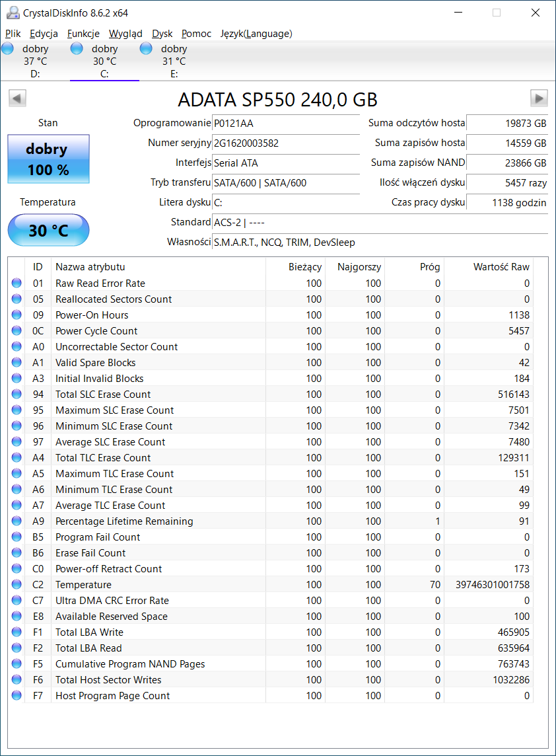Open the Edycja menu
This screenshot has width=556, height=756.
click(44, 34)
